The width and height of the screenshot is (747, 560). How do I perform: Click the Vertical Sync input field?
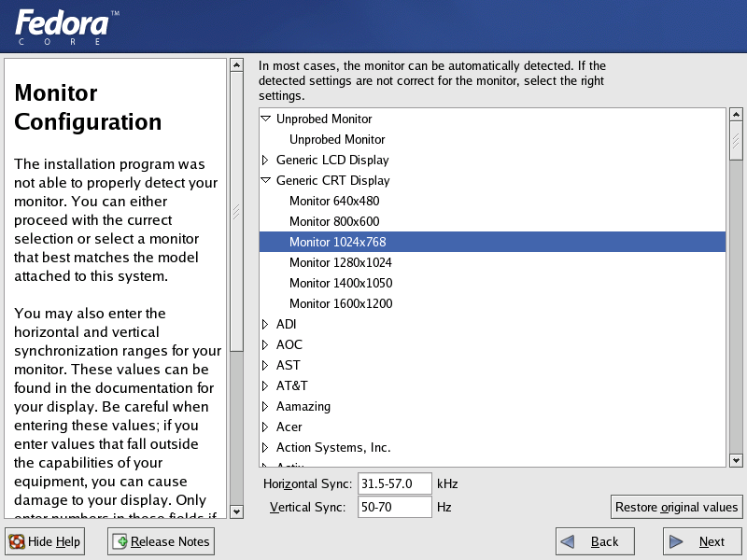[x=395, y=507]
